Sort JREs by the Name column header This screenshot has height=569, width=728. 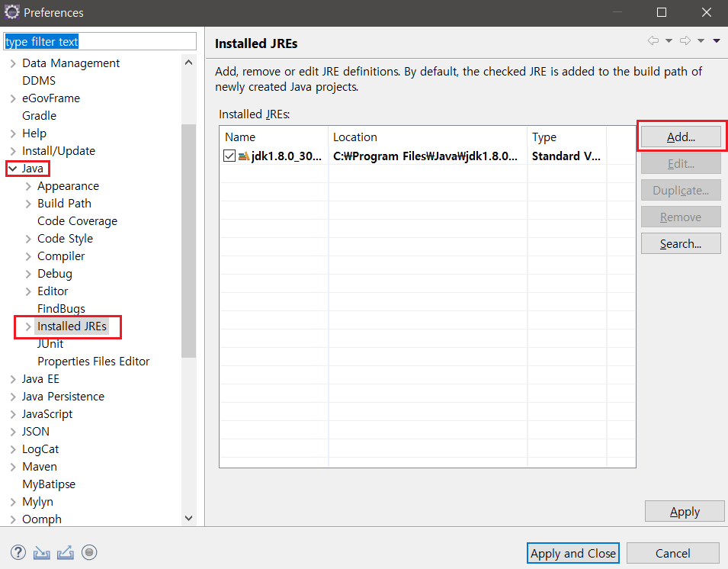point(274,137)
